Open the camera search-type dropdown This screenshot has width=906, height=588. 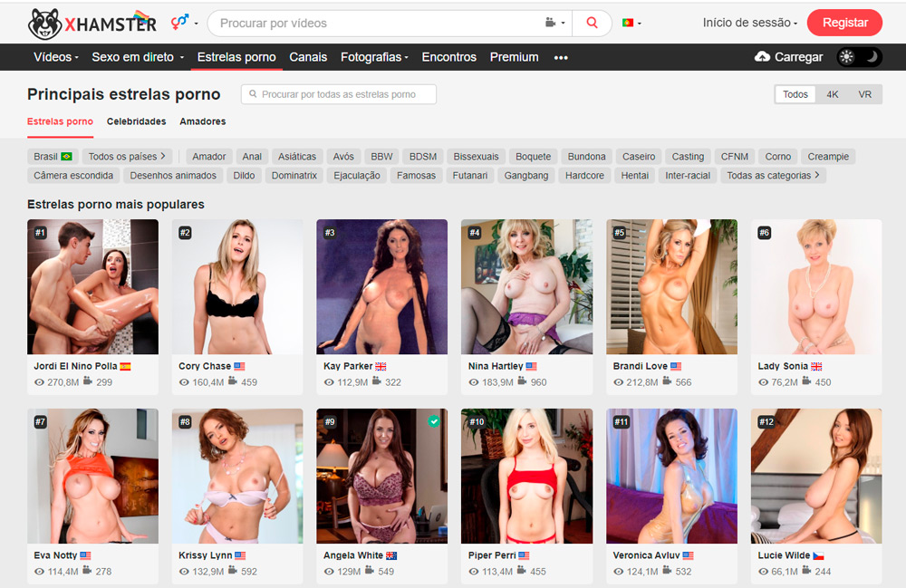pyautogui.click(x=554, y=23)
